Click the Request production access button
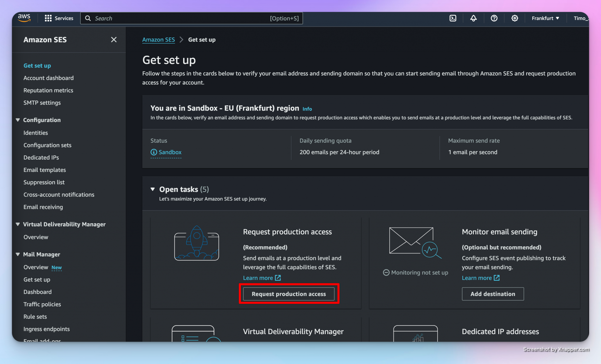 point(289,294)
